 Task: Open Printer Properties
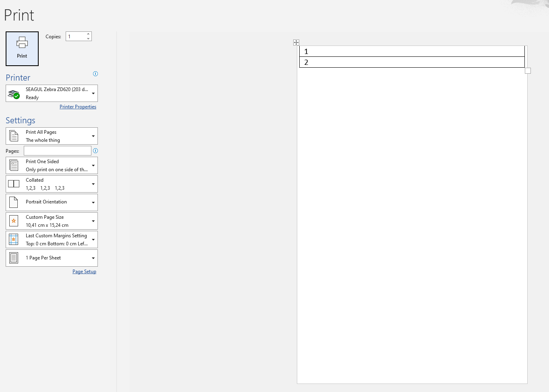pyautogui.click(x=78, y=106)
